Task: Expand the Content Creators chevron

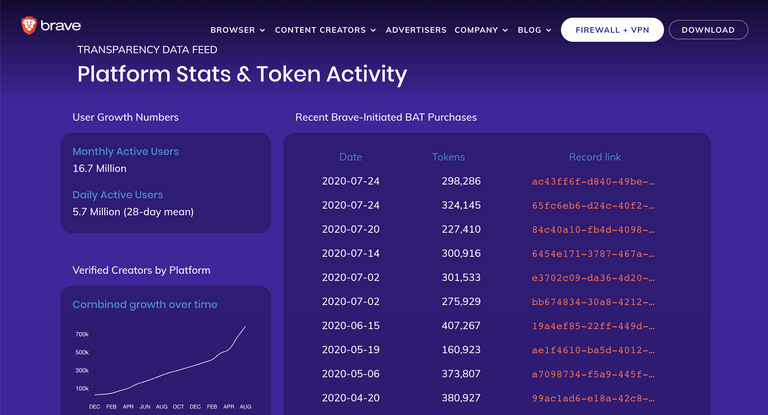Action: [373, 30]
